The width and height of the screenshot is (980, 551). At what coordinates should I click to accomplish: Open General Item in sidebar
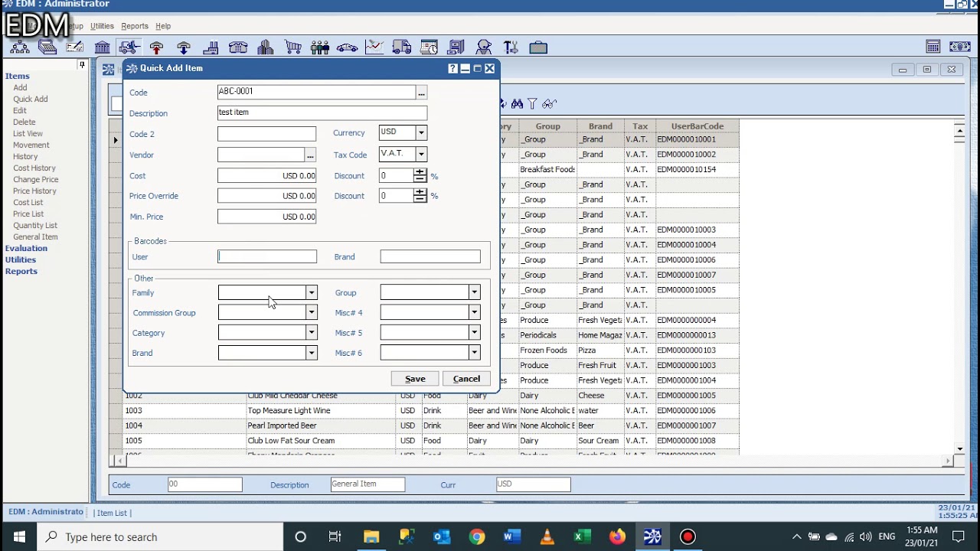(35, 236)
